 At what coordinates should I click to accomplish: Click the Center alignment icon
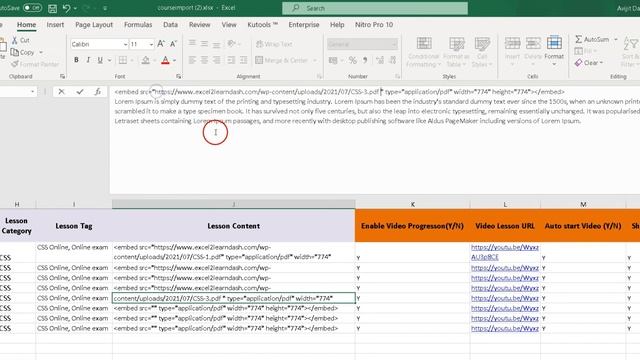click(x=204, y=60)
